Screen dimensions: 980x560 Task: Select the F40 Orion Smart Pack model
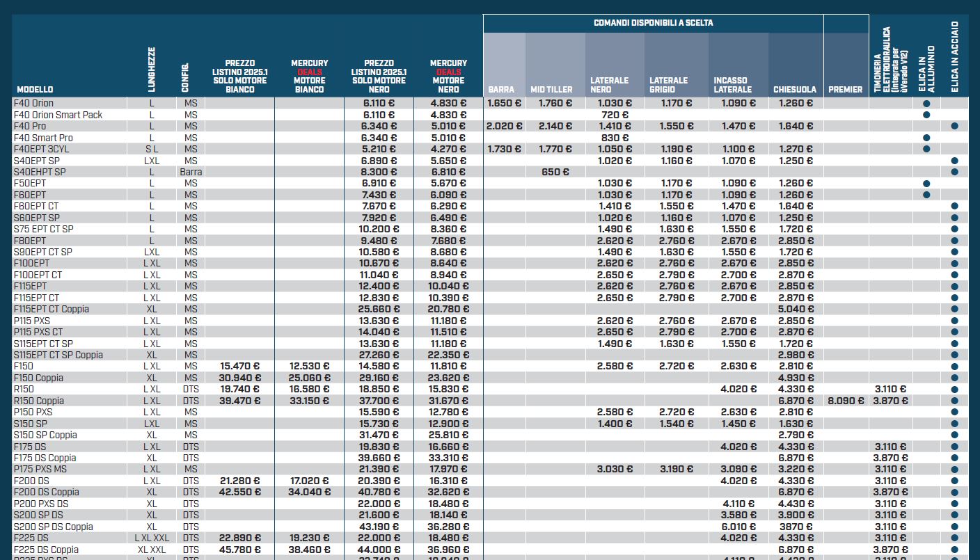58,115
